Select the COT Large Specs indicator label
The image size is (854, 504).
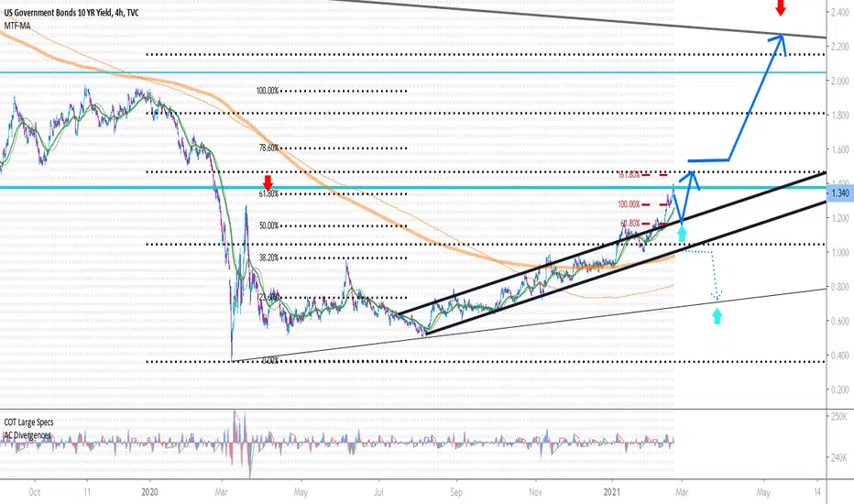coord(29,422)
